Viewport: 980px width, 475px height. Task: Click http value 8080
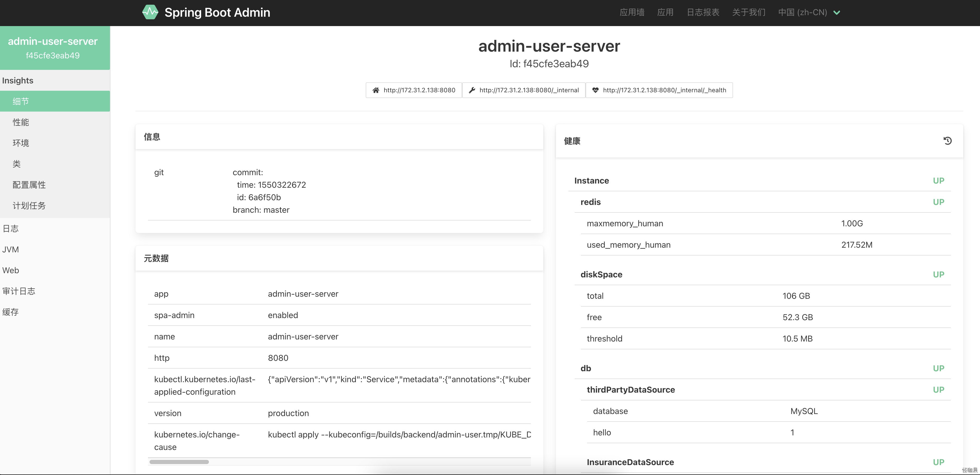[x=278, y=358]
